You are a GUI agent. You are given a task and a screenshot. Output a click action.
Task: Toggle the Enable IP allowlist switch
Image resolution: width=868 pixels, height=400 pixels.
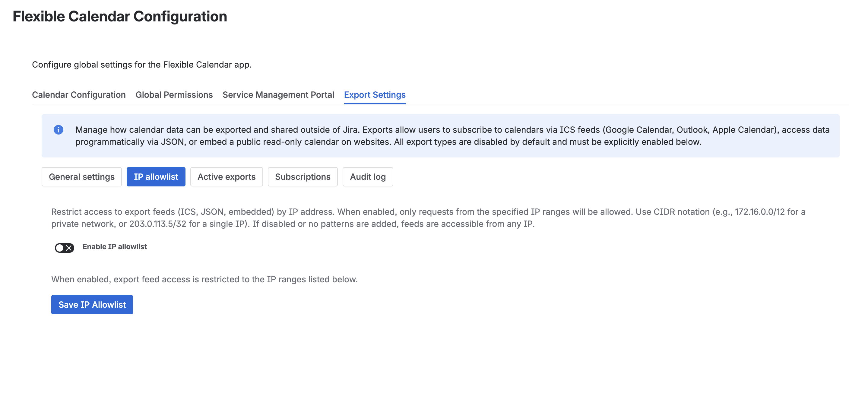tap(64, 248)
